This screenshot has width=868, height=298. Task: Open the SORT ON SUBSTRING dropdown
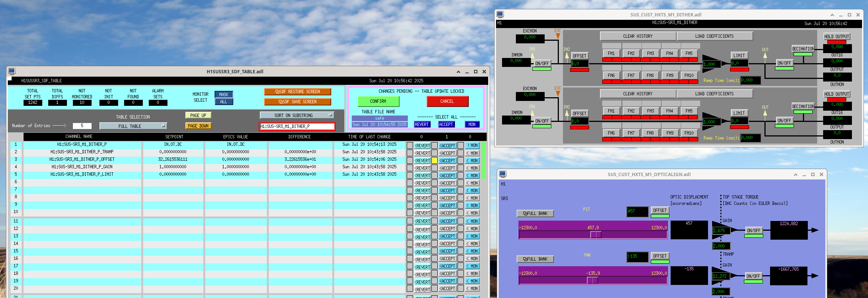296,116
